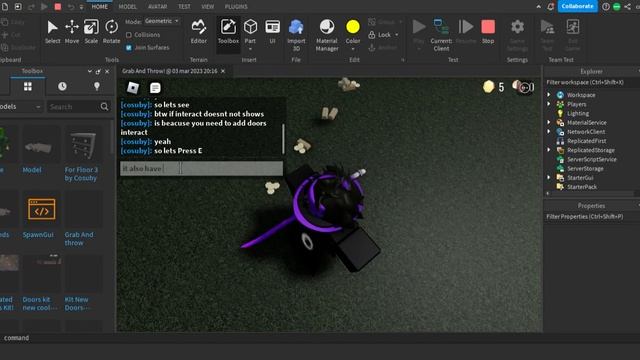This screenshot has height=360, width=640.
Task: Open the Terrain Editor
Action: pos(198,31)
